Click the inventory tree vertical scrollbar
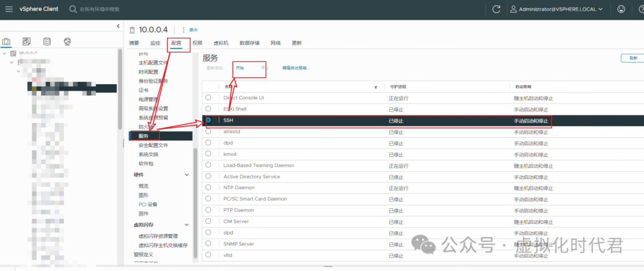Screen dimensions: 644x271 [120, 88]
